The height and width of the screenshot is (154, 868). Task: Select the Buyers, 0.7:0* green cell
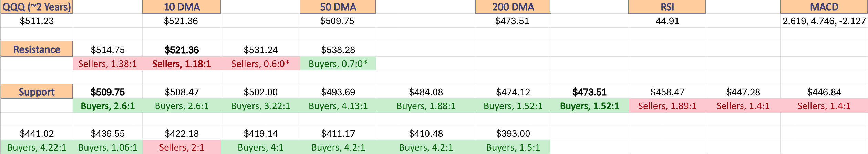tap(338, 64)
